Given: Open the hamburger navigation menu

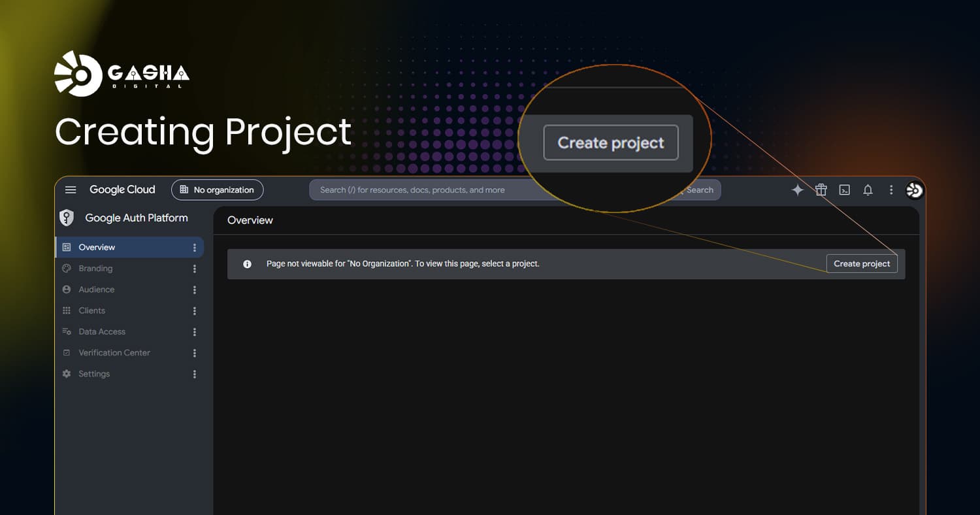Looking at the screenshot, I should [x=71, y=190].
